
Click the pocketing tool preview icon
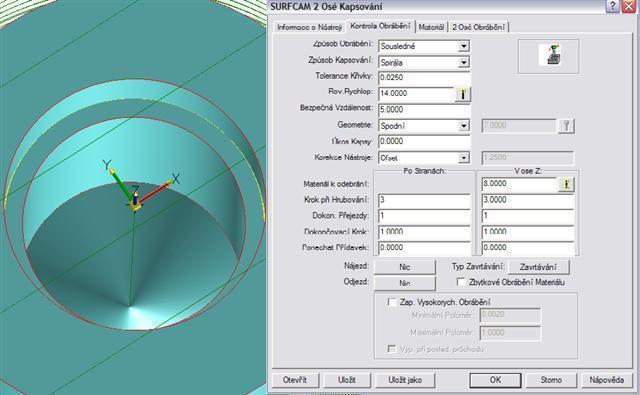point(549,56)
